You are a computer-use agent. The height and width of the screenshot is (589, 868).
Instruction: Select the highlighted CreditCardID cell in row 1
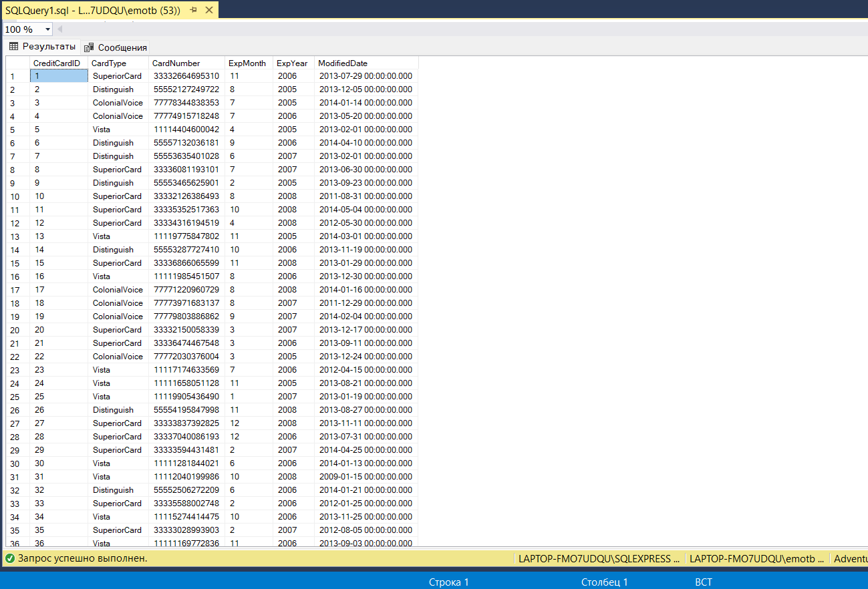click(59, 76)
